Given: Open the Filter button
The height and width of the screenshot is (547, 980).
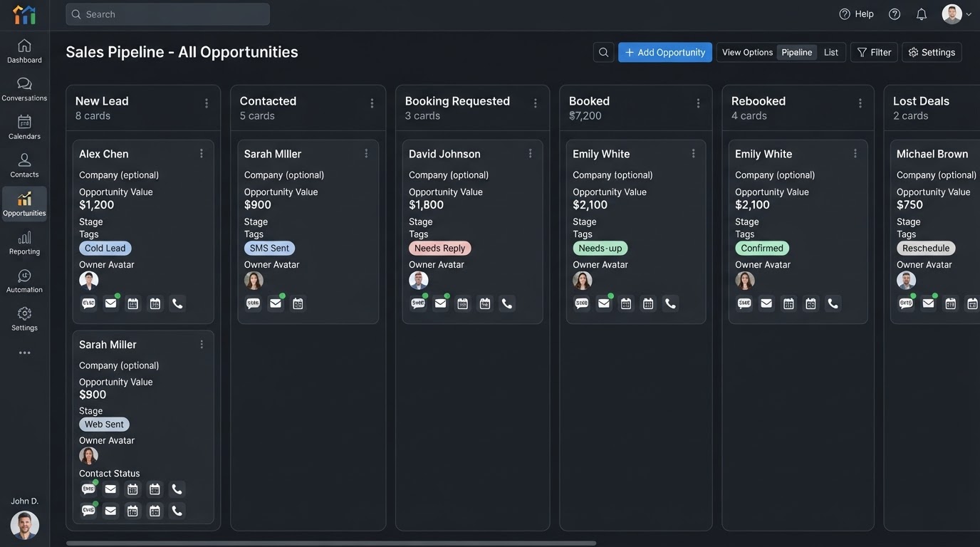Looking at the screenshot, I should pyautogui.click(x=874, y=52).
